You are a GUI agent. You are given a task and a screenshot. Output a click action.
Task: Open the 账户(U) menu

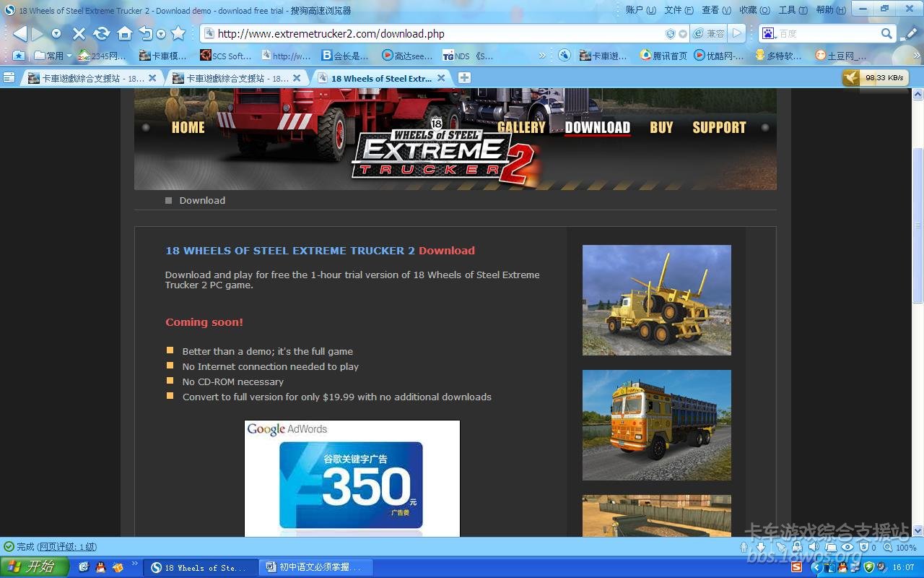641,10
